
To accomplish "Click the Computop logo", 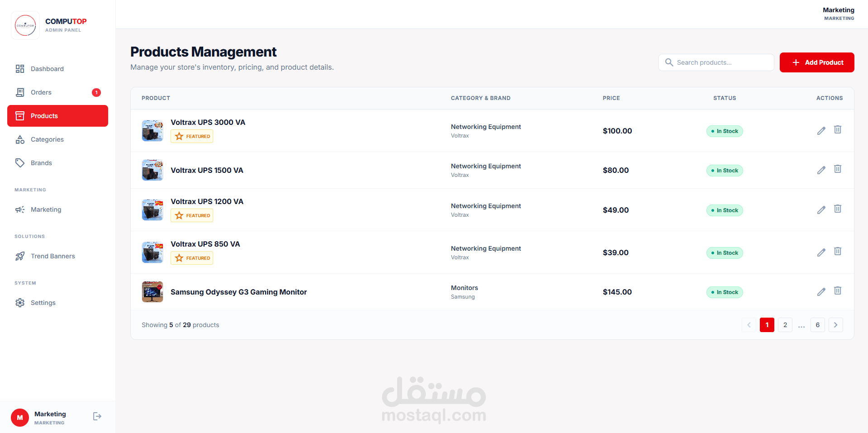I will (x=25, y=25).
